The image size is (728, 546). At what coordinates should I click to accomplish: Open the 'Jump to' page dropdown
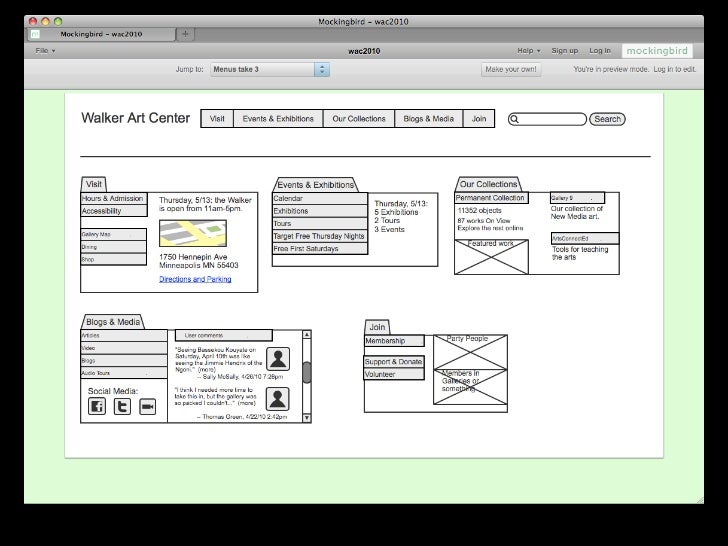click(270, 69)
